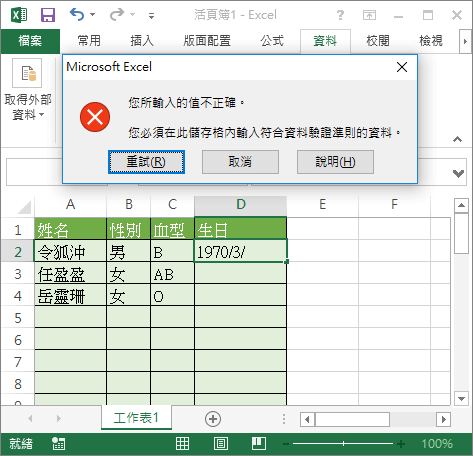Switch to Normal view
The width and height of the screenshot is (473, 456).
(x=182, y=444)
